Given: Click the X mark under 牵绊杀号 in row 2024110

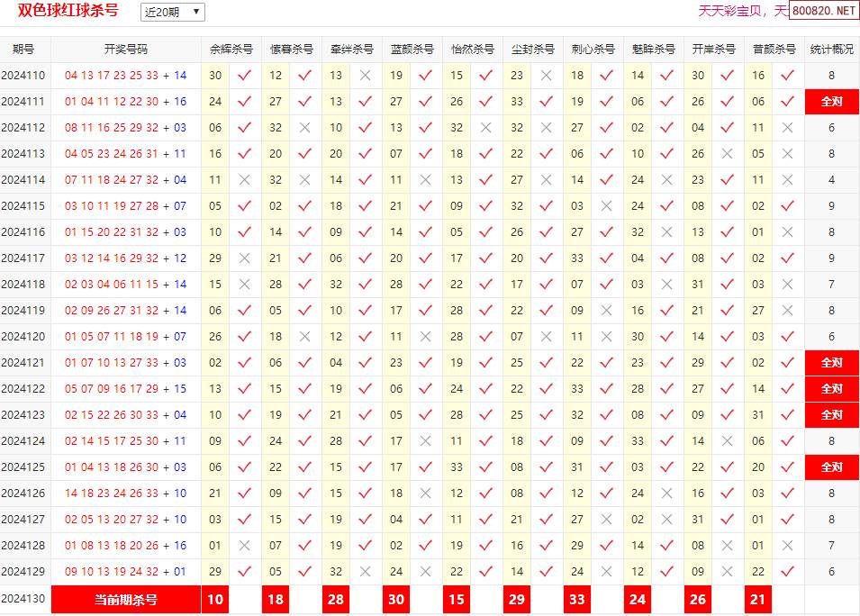Looking at the screenshot, I should (366, 76).
